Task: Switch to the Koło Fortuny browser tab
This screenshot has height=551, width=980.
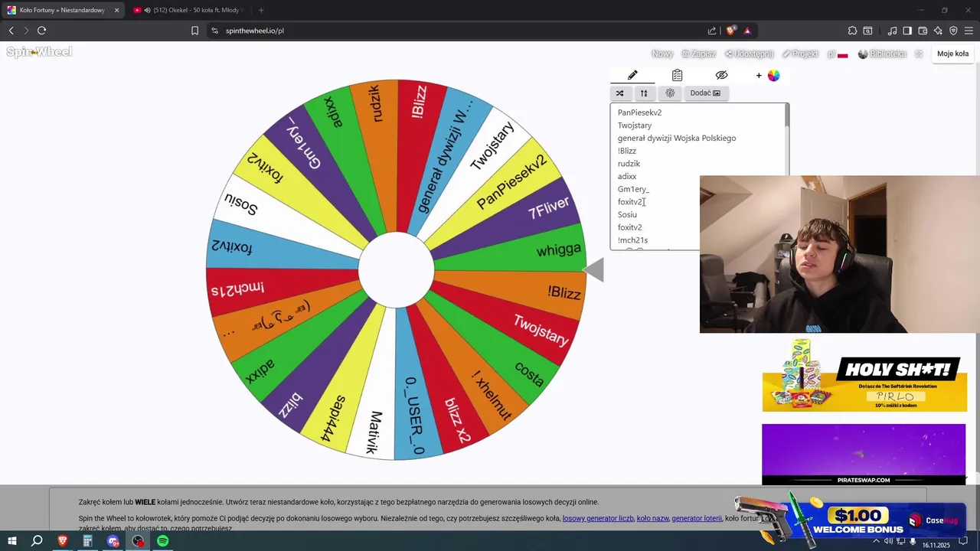Action: coord(63,10)
